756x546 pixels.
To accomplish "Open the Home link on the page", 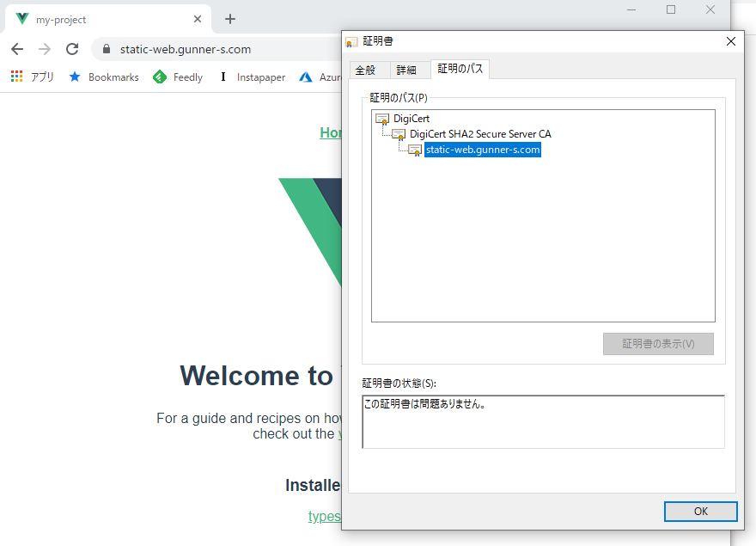I will click(331, 132).
